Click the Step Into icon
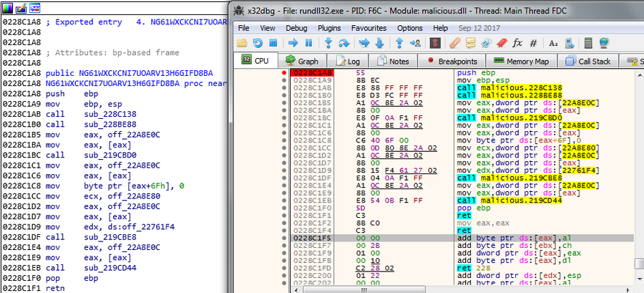The image size is (644, 293). tap(330, 43)
